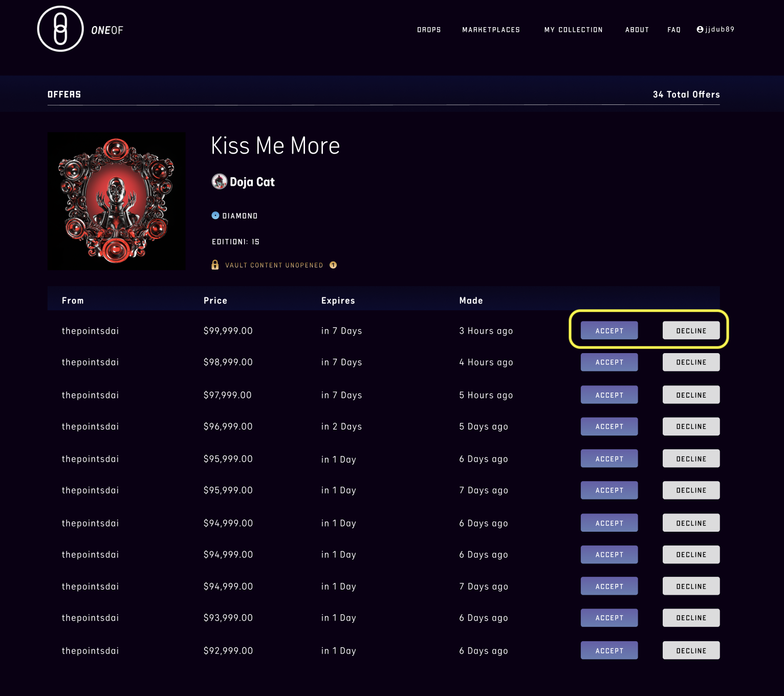Decline the $92,999.00 offer
The height and width of the screenshot is (696, 784).
[691, 650]
